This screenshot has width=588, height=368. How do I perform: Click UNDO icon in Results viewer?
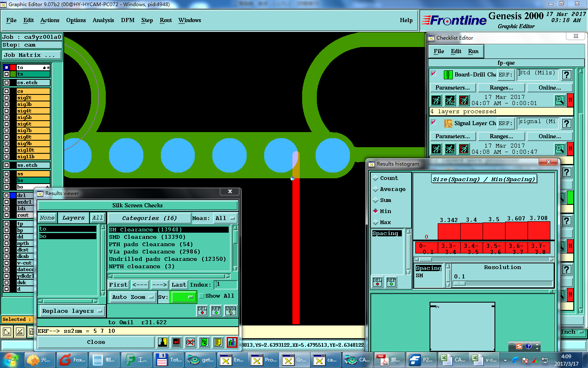coord(231,311)
